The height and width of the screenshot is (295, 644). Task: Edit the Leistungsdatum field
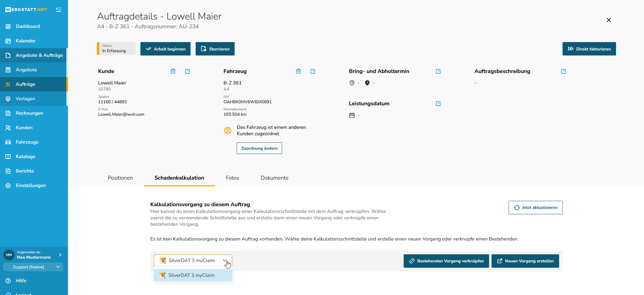pyautogui.click(x=438, y=104)
